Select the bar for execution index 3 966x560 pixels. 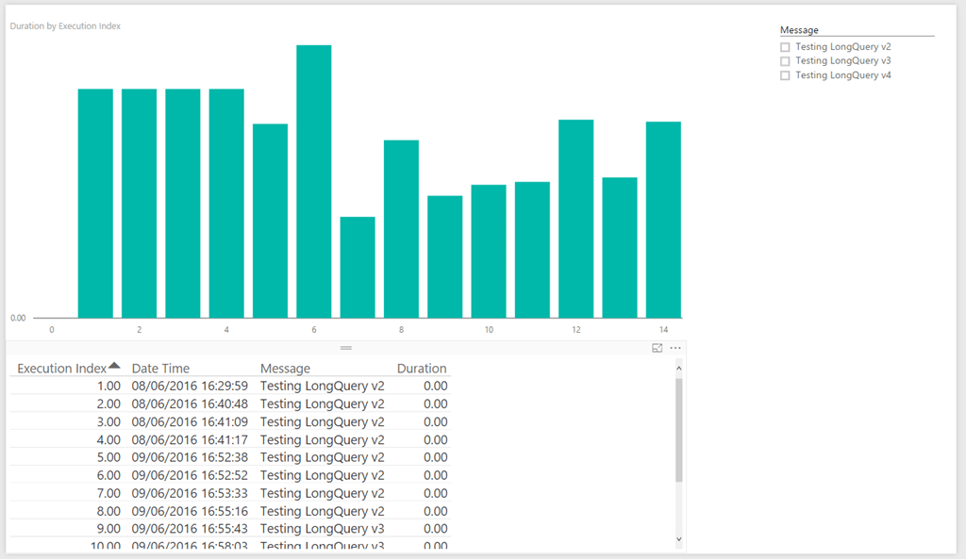[x=183, y=204]
